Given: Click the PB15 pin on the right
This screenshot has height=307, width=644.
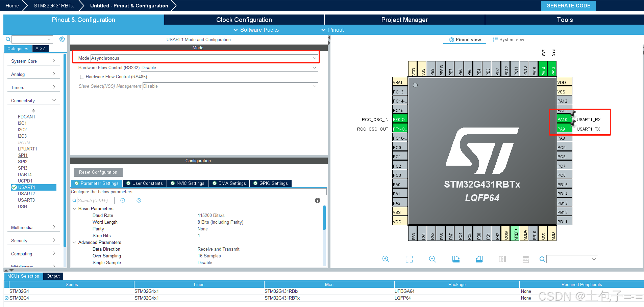Looking at the screenshot, I should click(x=564, y=185).
